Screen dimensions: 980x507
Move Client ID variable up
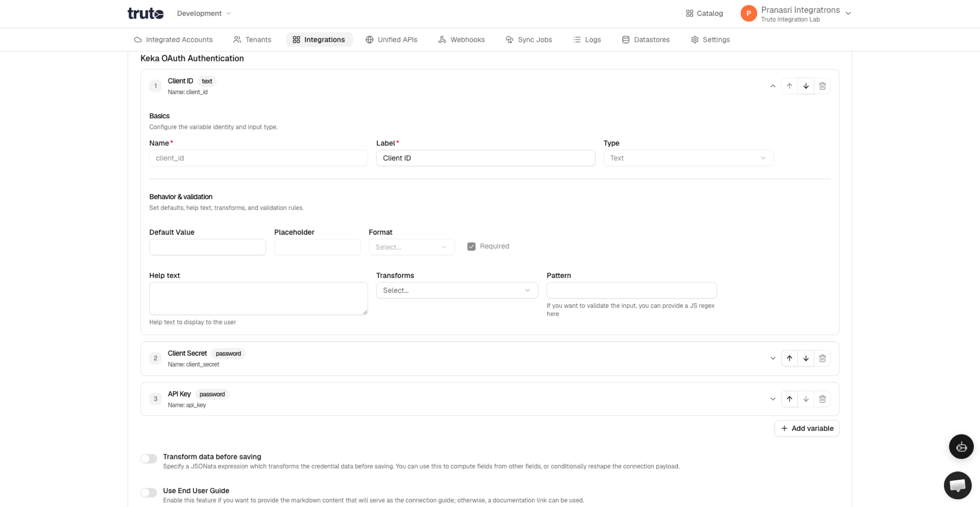click(789, 86)
